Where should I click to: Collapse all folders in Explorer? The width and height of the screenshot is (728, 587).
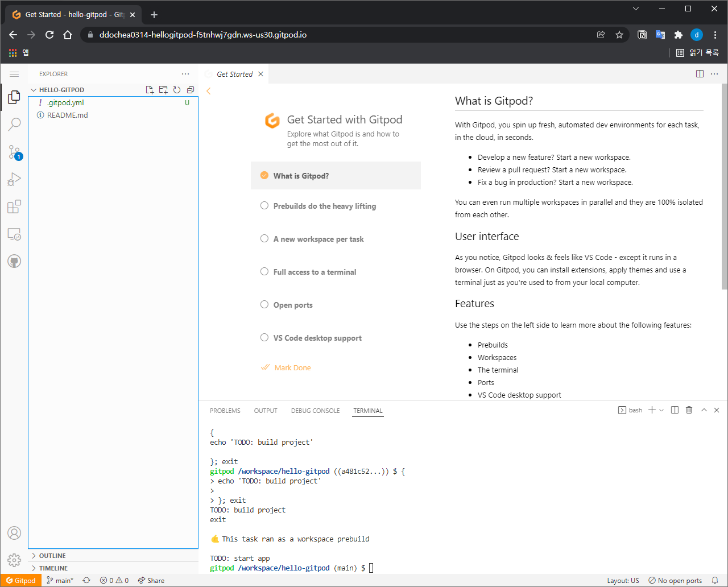(x=191, y=90)
